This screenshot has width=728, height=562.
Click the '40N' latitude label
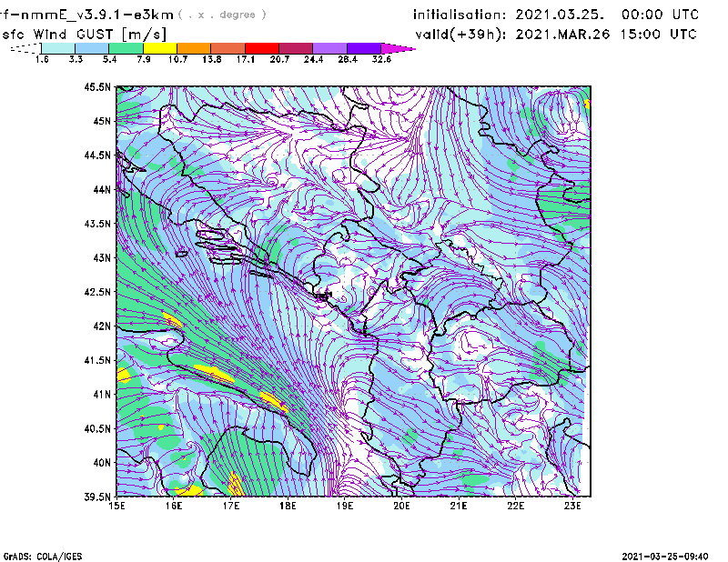point(102,462)
